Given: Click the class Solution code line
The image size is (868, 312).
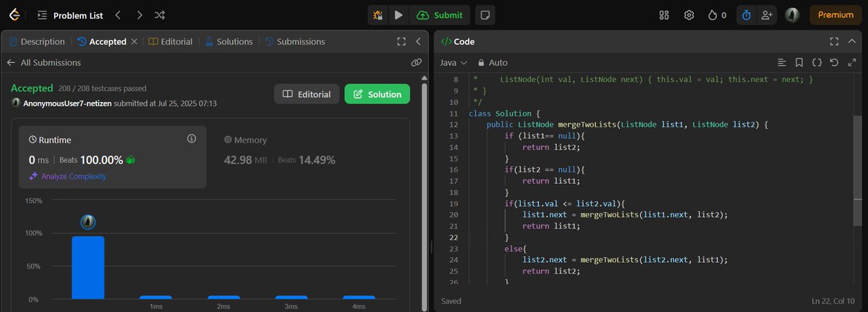Looking at the screenshot, I should click(504, 114).
